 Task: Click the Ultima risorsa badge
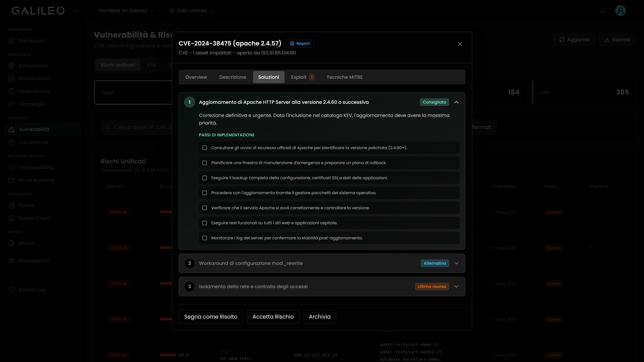[432, 287]
